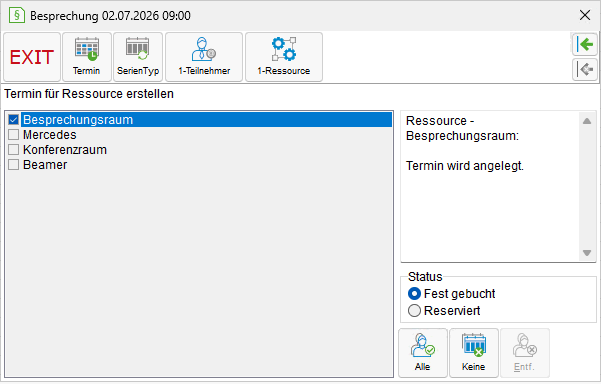Click the Alle select-all button
The image size is (601, 384).
coord(423,353)
